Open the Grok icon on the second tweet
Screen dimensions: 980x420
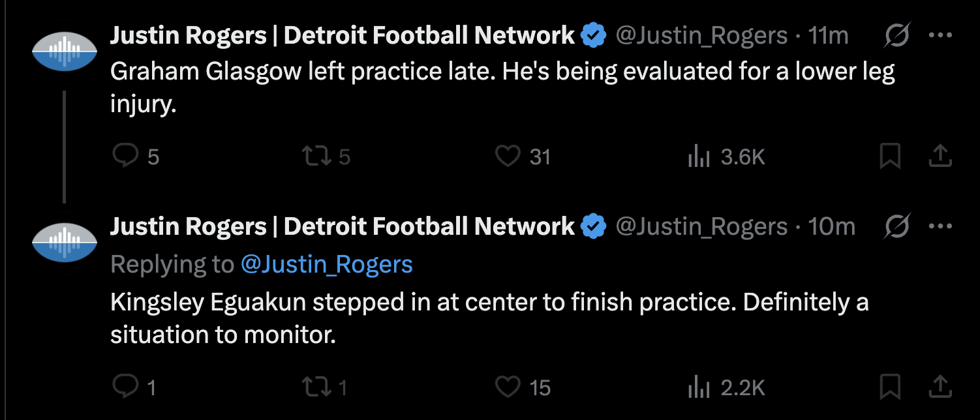897,226
